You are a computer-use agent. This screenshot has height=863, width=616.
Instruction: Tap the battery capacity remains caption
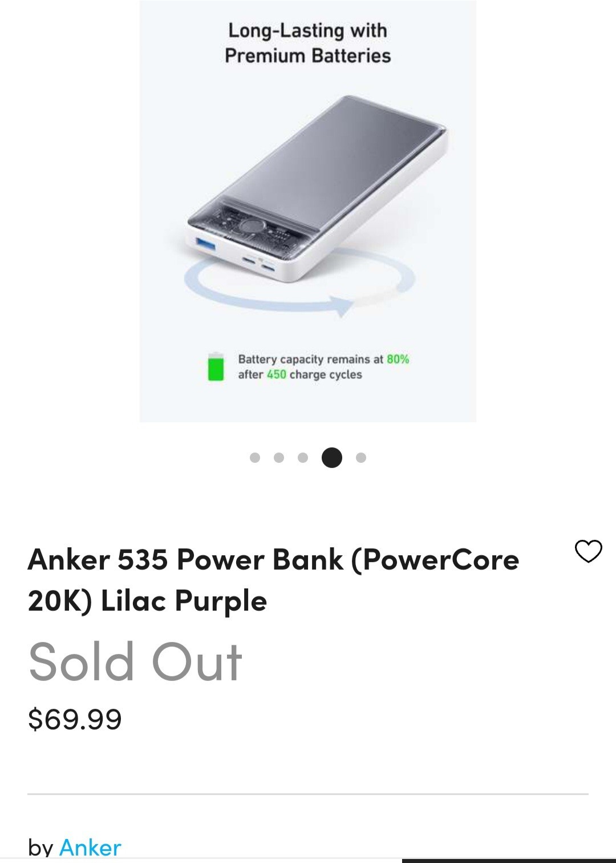point(323,366)
